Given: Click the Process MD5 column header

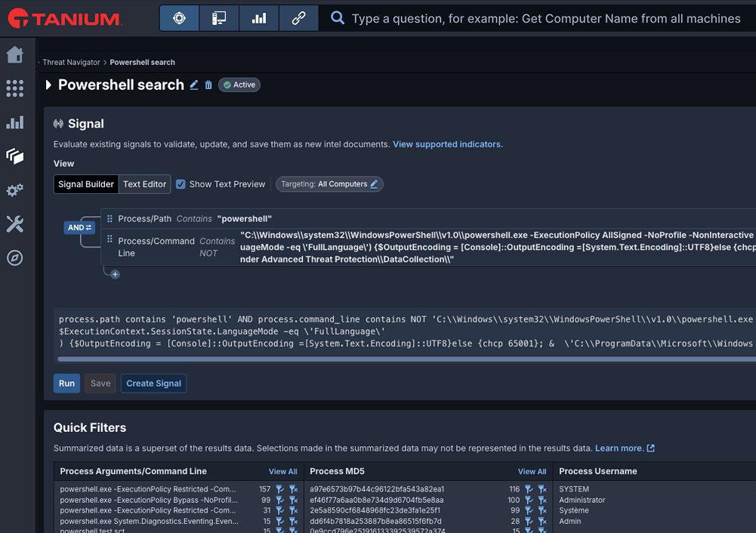Looking at the screenshot, I should coord(337,471).
